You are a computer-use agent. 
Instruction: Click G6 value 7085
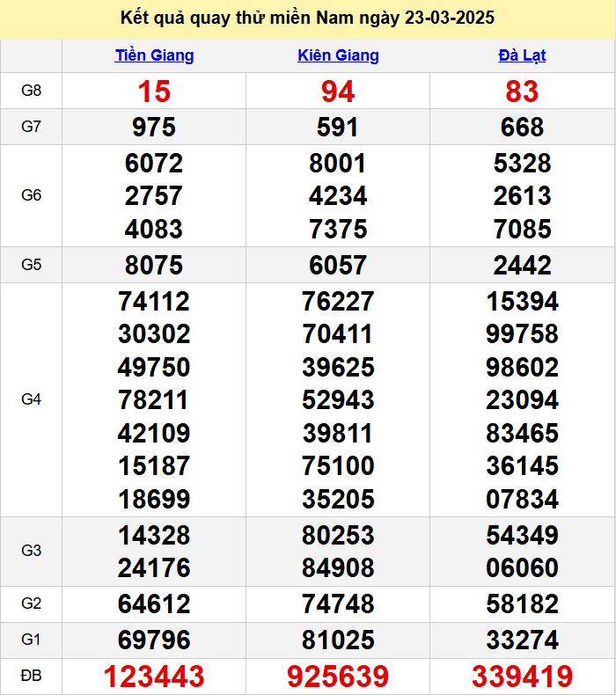[523, 229]
